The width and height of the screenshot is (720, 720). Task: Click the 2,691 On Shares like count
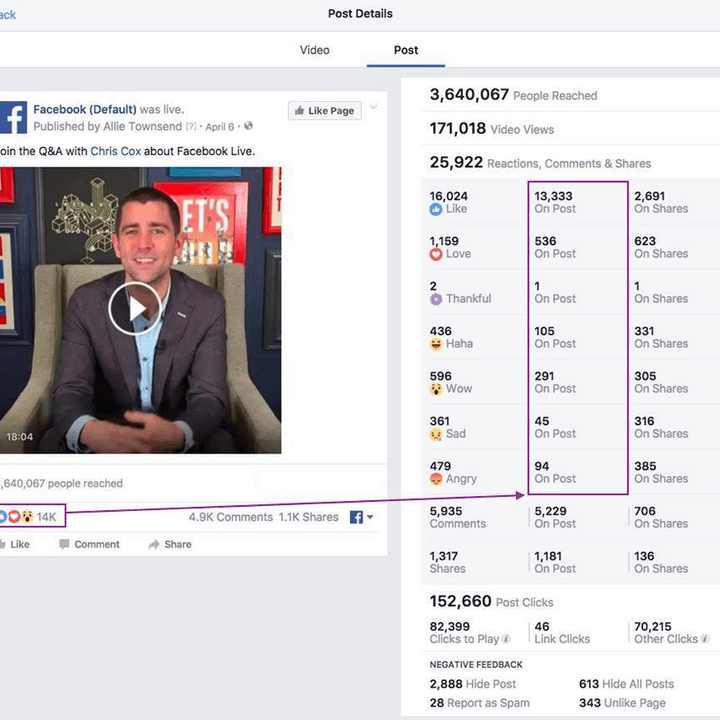(x=661, y=202)
